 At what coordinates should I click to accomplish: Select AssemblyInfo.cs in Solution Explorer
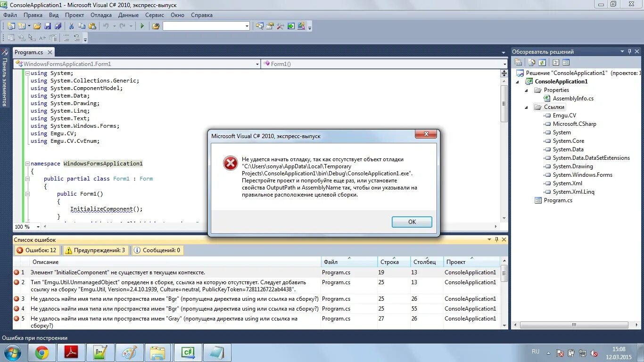click(569, 99)
